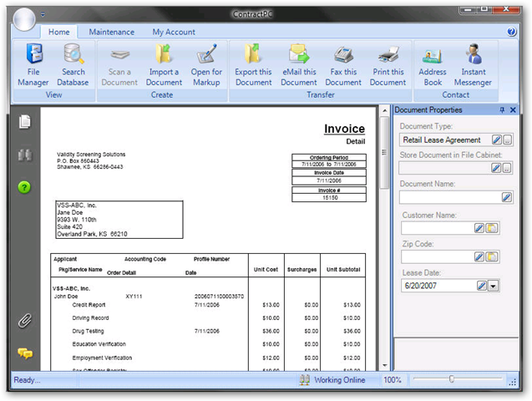This screenshot has width=532, height=401.
Task: Open the Address Book
Action: [x=433, y=65]
